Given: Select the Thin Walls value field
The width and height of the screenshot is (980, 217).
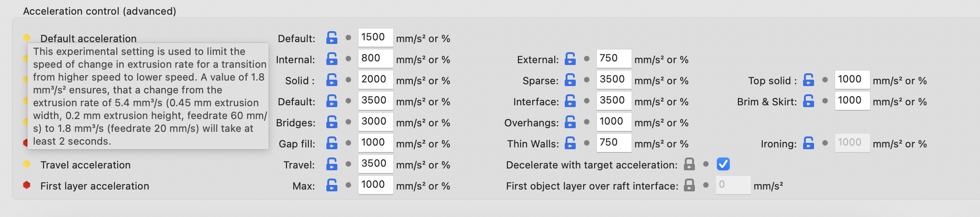Looking at the screenshot, I should click(614, 143).
